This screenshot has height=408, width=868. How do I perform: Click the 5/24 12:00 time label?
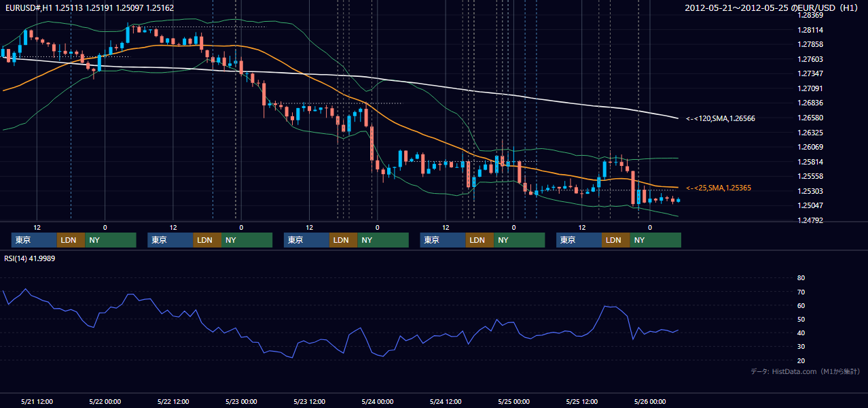pos(446,401)
